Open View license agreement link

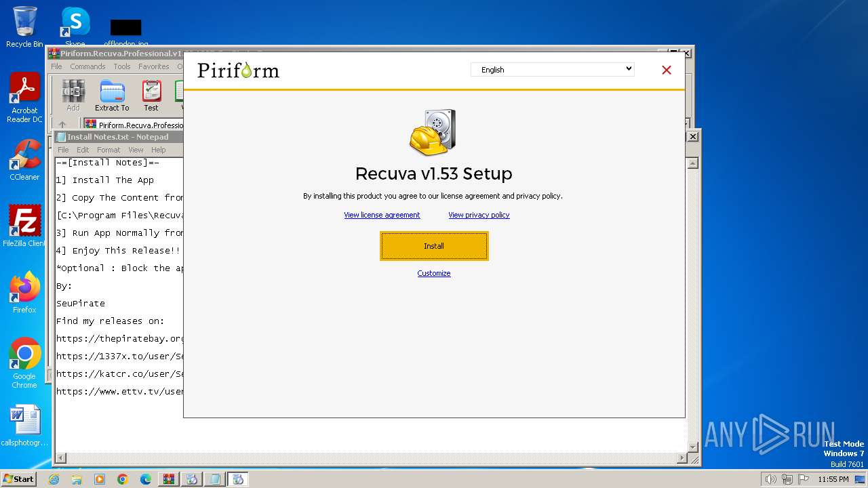pyautogui.click(x=382, y=215)
